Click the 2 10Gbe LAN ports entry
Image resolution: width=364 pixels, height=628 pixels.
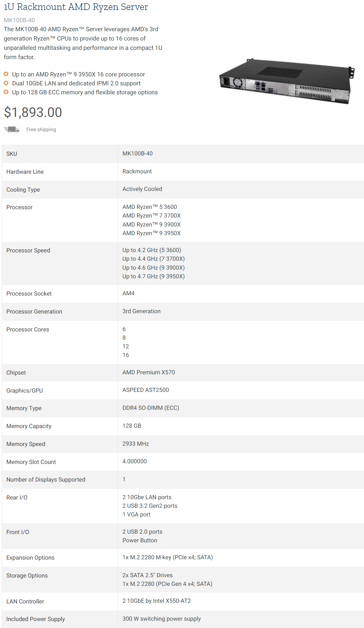(147, 497)
